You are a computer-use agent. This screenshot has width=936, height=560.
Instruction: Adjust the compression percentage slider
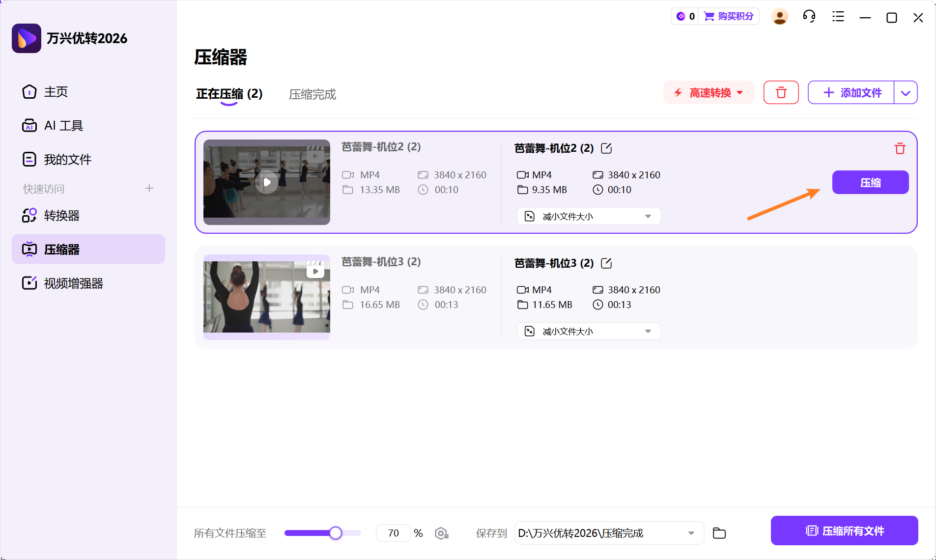tap(336, 533)
